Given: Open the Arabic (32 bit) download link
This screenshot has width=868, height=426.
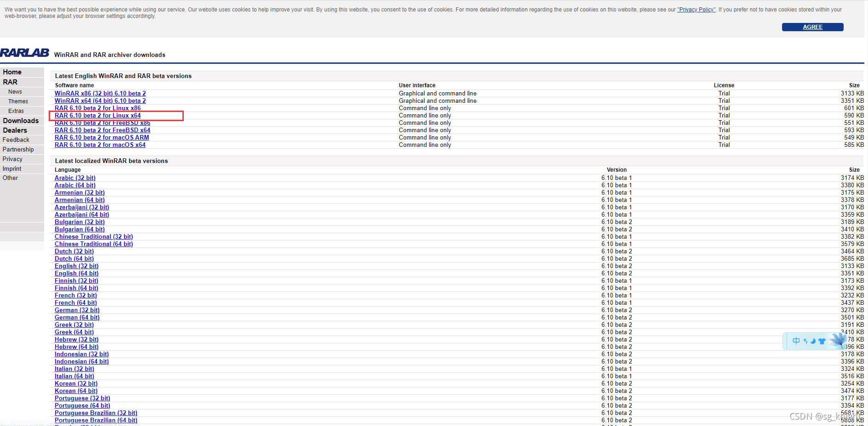Looking at the screenshot, I should (75, 178).
